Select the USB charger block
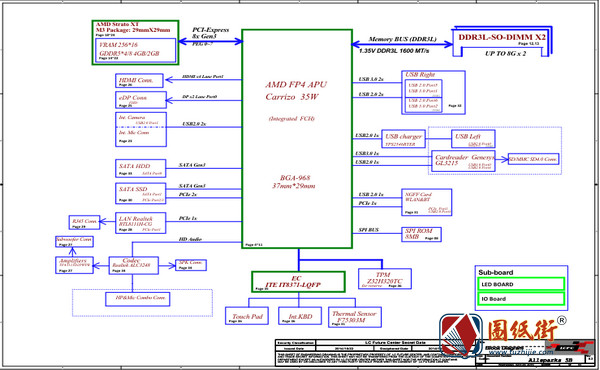 click(403, 139)
